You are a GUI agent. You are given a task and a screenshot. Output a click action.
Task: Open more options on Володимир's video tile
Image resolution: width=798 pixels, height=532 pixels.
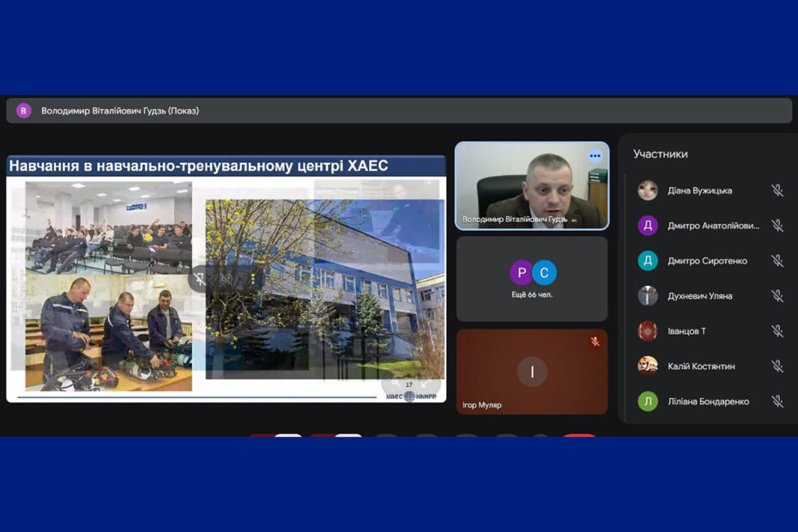[x=595, y=156]
